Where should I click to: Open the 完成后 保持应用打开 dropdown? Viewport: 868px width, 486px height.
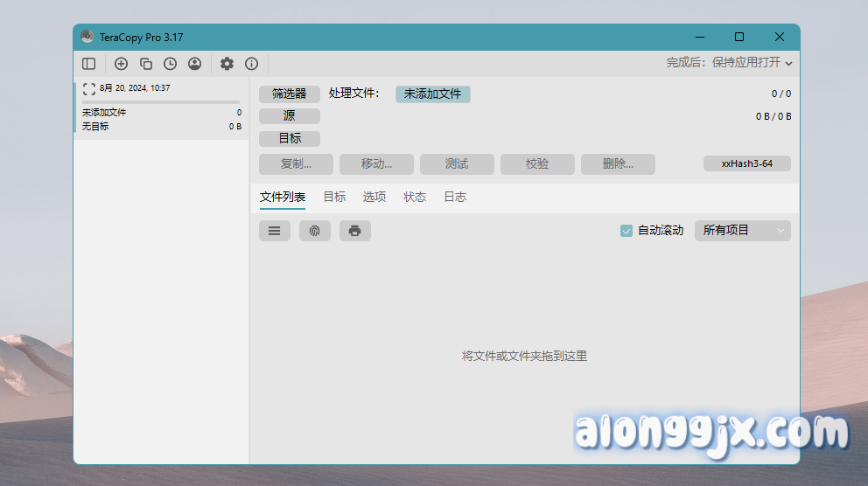(x=730, y=63)
